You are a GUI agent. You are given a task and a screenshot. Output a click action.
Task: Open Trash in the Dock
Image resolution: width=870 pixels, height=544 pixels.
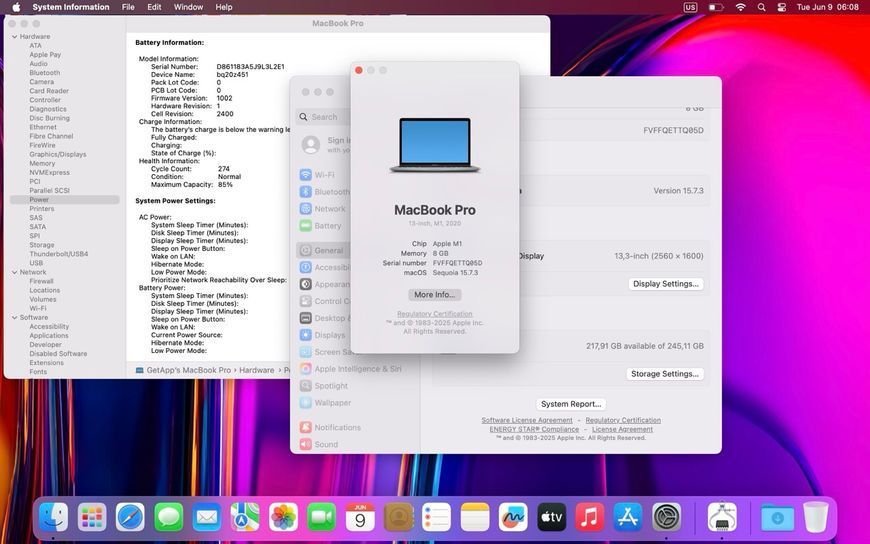816,517
